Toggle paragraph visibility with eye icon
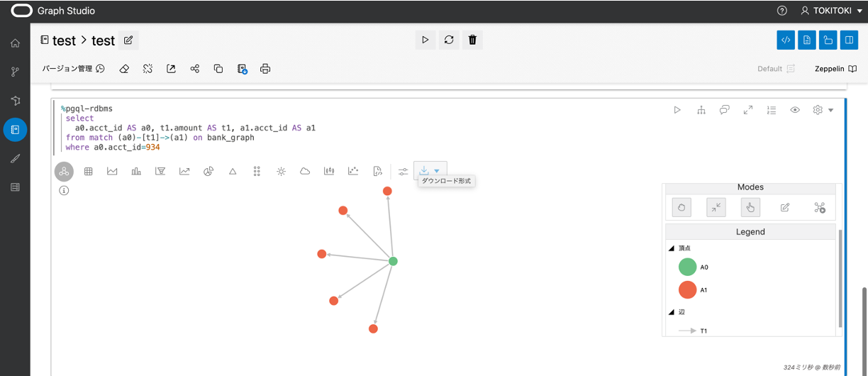 click(x=795, y=110)
